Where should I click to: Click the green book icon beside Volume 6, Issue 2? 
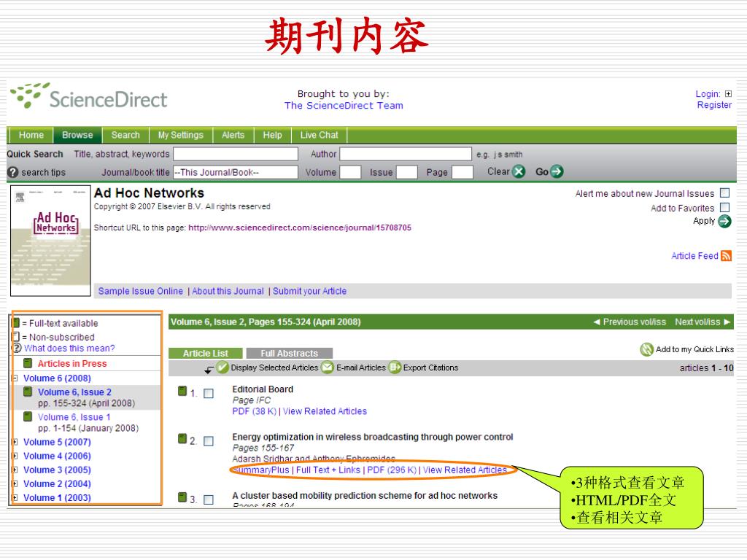tap(28, 392)
